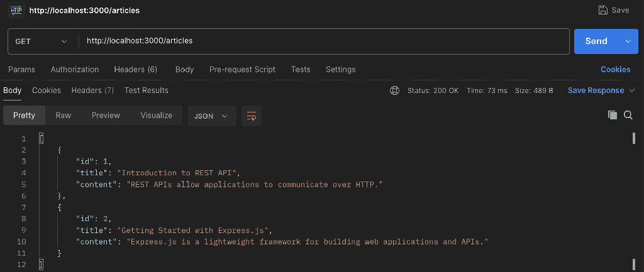Click line number 12 in the gutter
Screen dimensions: 644x272
point(21,264)
